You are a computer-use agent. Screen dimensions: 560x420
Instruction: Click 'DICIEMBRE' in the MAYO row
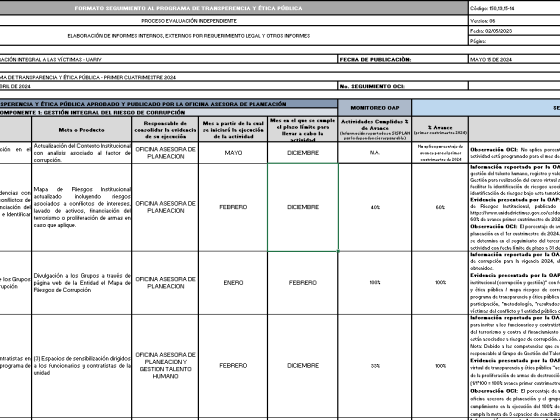[x=303, y=153]
